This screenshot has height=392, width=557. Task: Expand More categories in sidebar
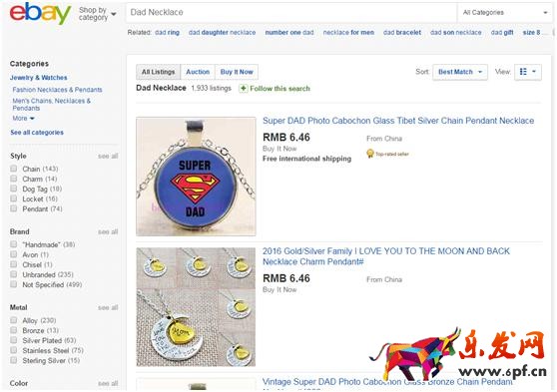click(23, 119)
